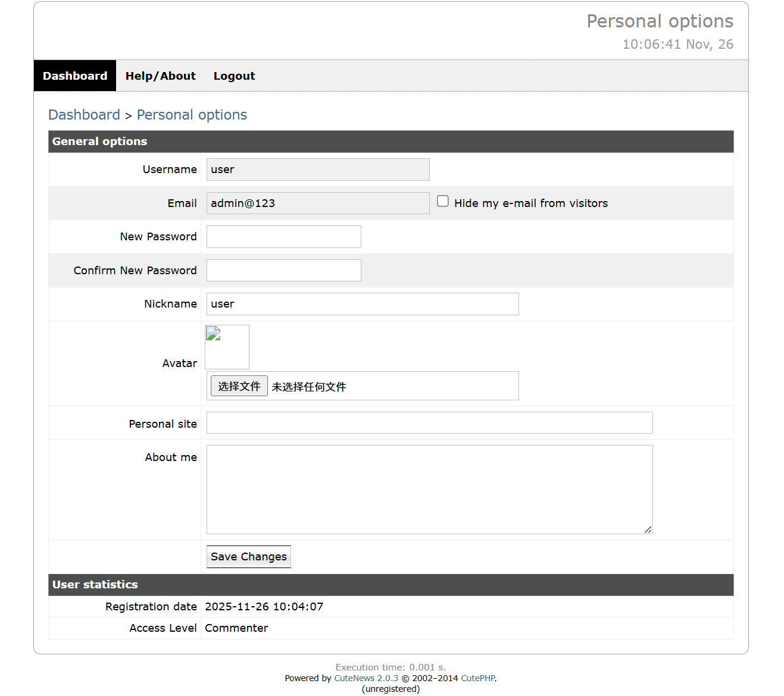The height and width of the screenshot is (696, 784).
Task: Click Logout in the navigation bar
Action: click(x=234, y=76)
